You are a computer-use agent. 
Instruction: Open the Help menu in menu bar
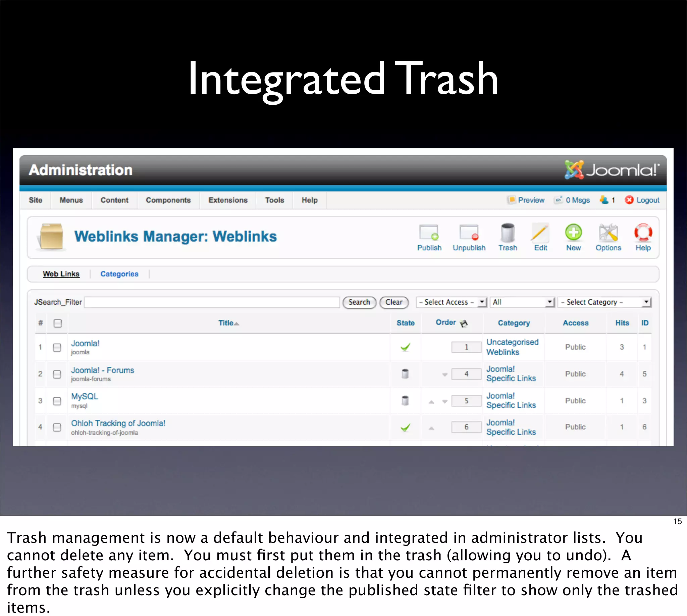pos(310,200)
